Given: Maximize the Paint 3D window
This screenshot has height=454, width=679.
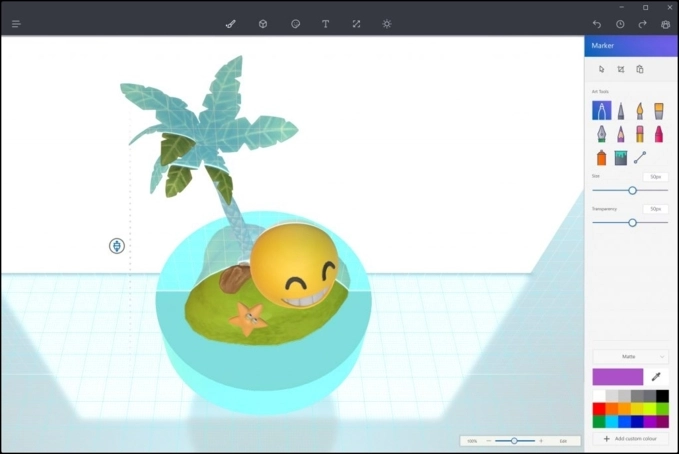Looking at the screenshot, I should [645, 7].
